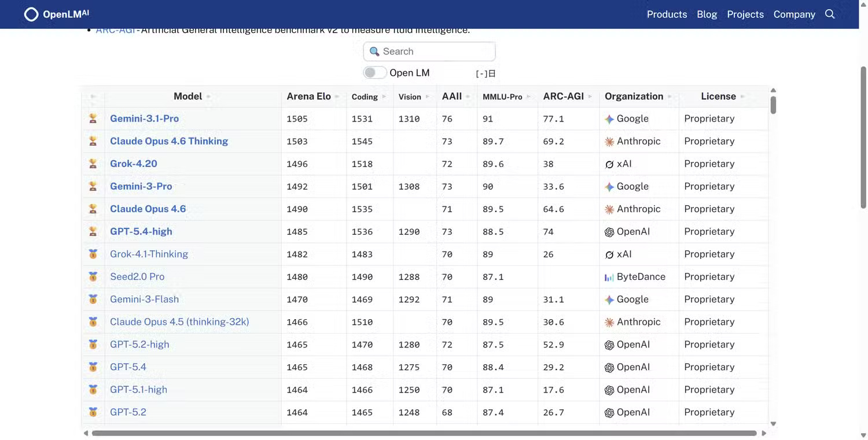The image size is (868, 440).
Task: Click the Google icon beside Gemini-3-Flash
Action: (609, 299)
